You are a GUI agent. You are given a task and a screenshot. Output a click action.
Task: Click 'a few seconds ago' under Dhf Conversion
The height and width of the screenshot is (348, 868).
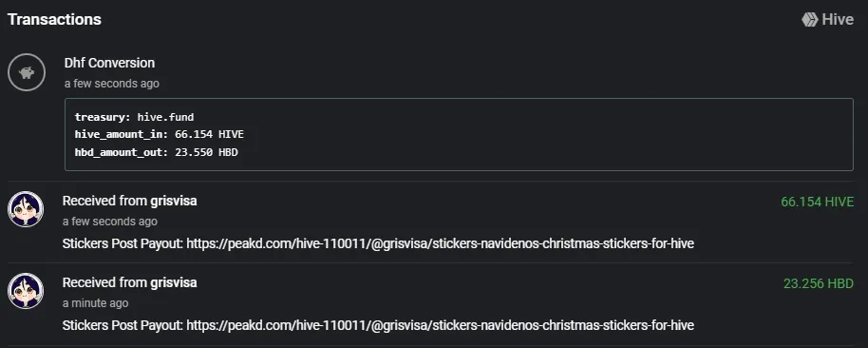(112, 84)
